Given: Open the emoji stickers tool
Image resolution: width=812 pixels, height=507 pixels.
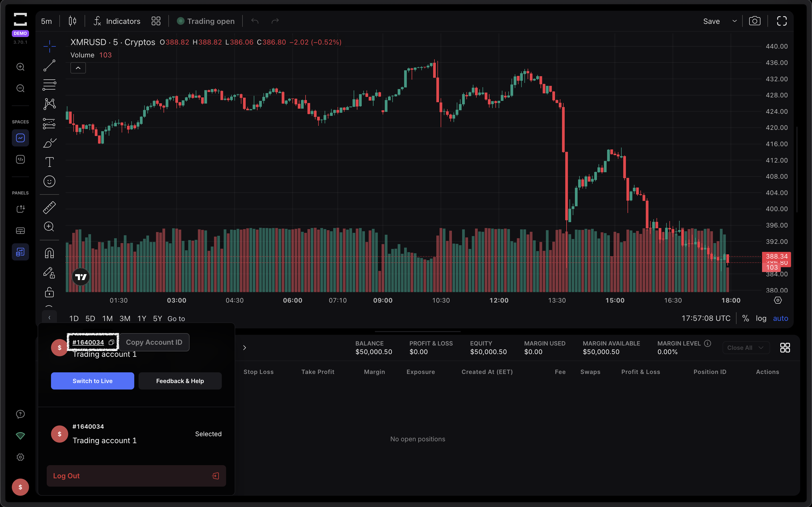Looking at the screenshot, I should [x=49, y=181].
